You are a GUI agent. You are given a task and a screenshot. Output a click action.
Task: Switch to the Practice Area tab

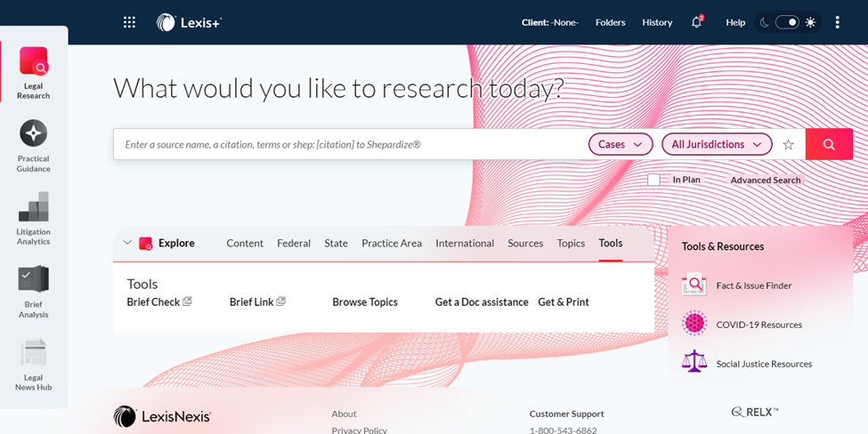pyautogui.click(x=392, y=244)
